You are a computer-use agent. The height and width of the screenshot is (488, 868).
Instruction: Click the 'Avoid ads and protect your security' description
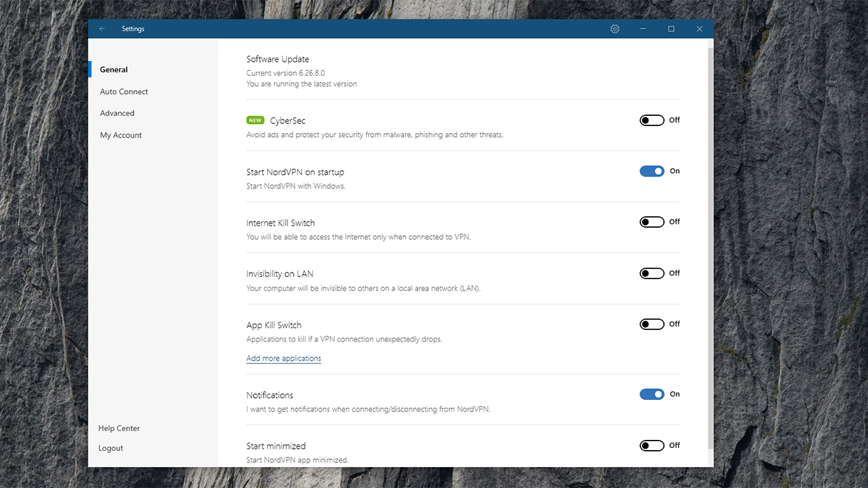click(374, 135)
